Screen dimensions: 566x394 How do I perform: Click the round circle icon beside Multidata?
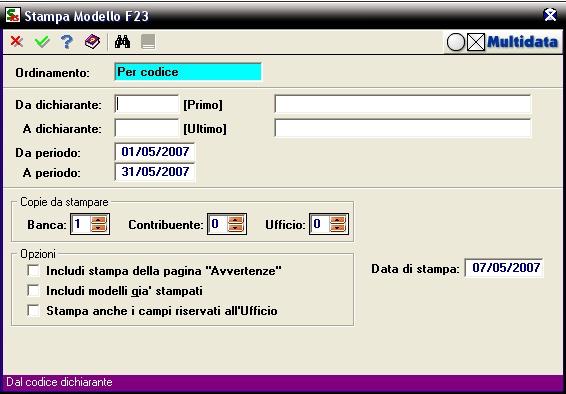tap(456, 43)
